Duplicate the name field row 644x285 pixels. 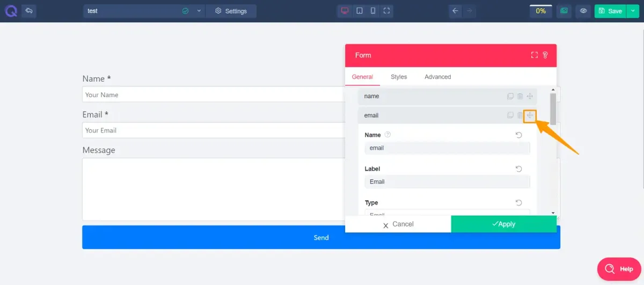click(x=510, y=97)
